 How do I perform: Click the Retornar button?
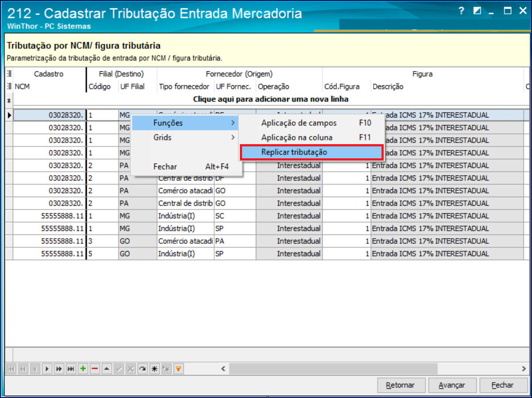[x=401, y=385]
